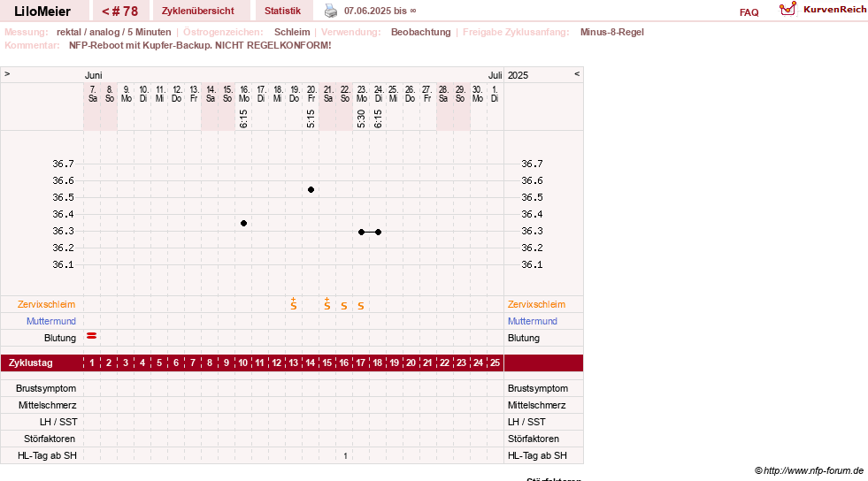Go to previous cycle via '< # 78'
868x481 pixels.
point(120,11)
